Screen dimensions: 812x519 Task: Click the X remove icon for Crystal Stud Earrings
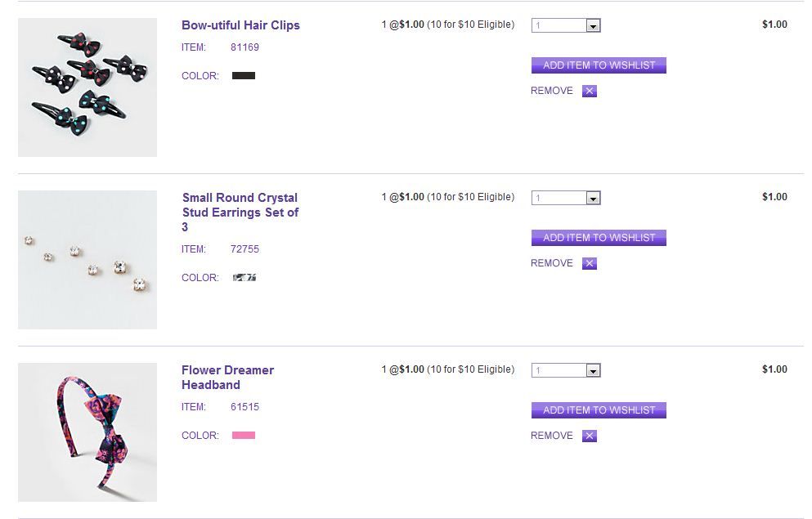(590, 264)
